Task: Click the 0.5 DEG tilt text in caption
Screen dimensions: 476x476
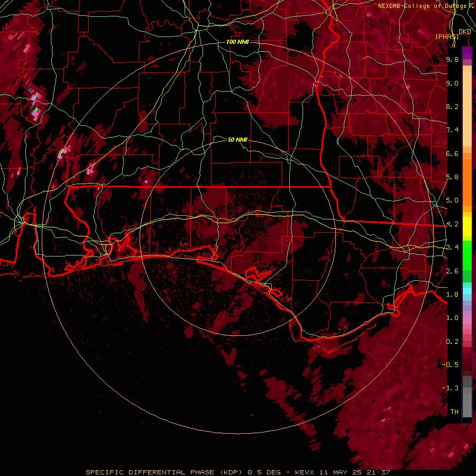Action: coord(264,472)
